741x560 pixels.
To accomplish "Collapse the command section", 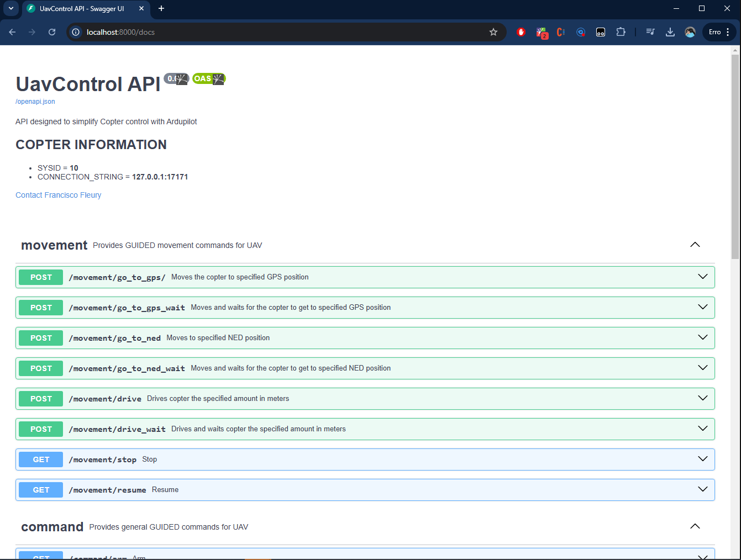I will [x=695, y=526].
